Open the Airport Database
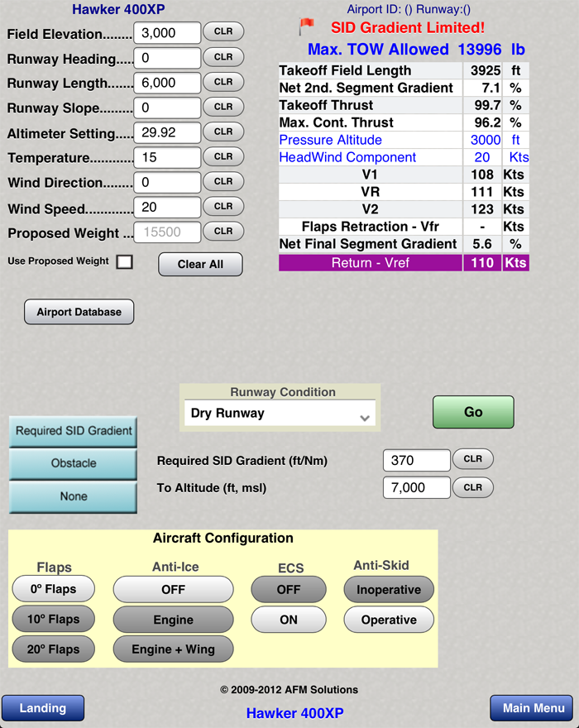This screenshot has height=728, width=579. coord(79,312)
